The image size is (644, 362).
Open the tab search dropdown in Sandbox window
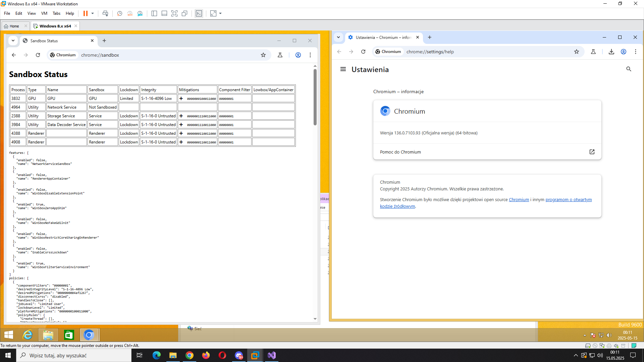coord(13,41)
